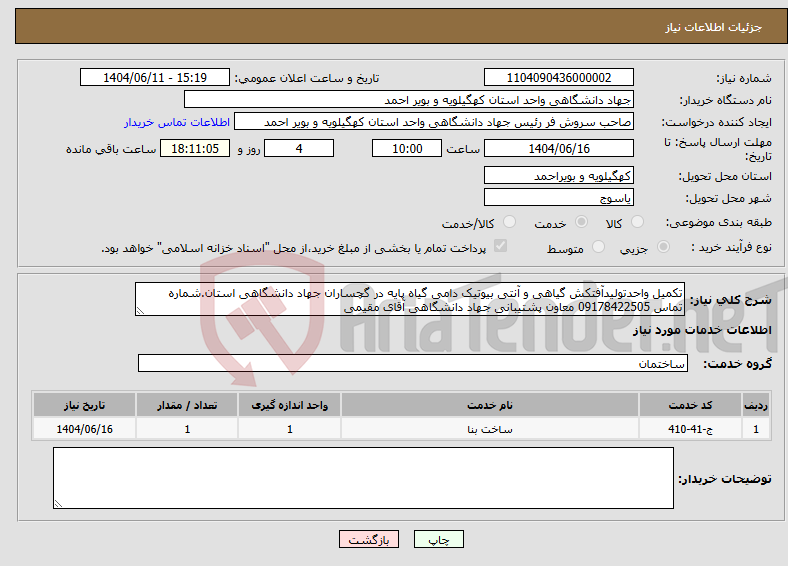The width and height of the screenshot is (788, 566).
Task: Click service code cell ج-41-410
Action: 691,429
